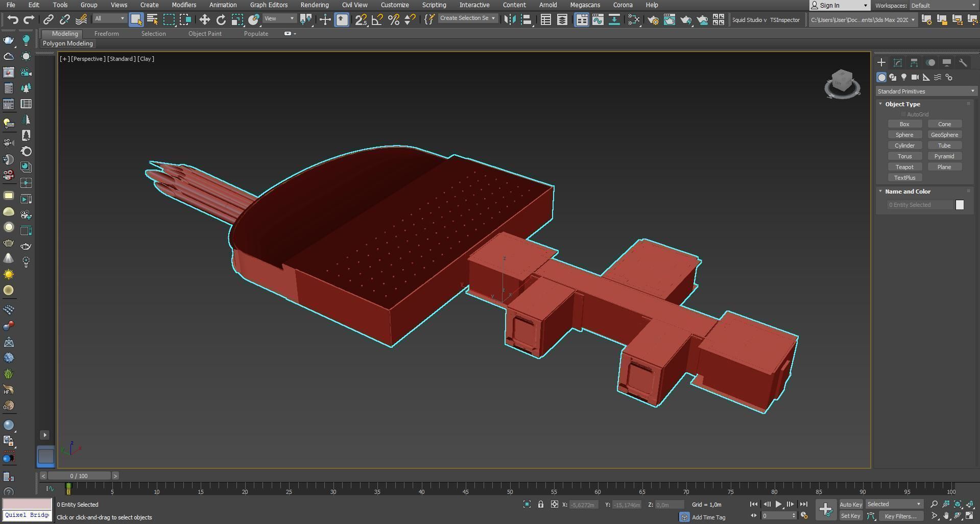This screenshot has width=980, height=524.
Task: Activate the Select and Link tool
Action: click(x=48, y=19)
